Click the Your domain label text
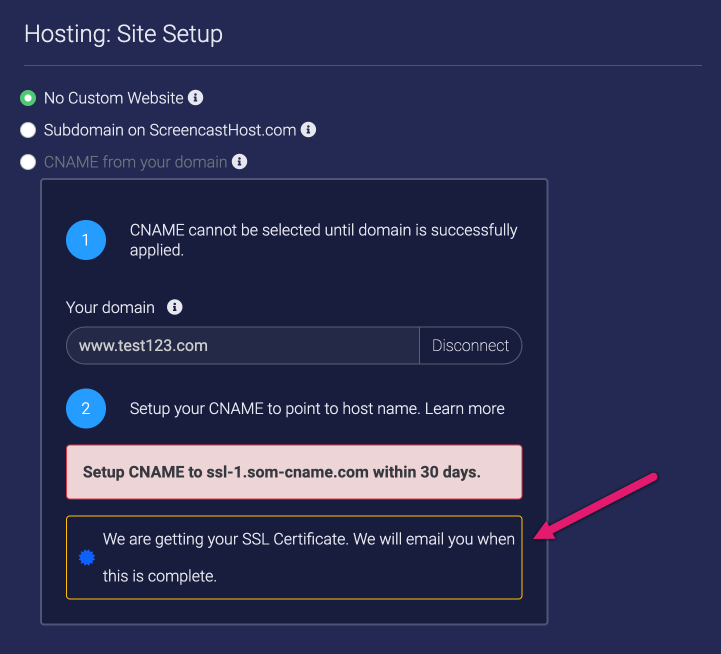 (110, 307)
